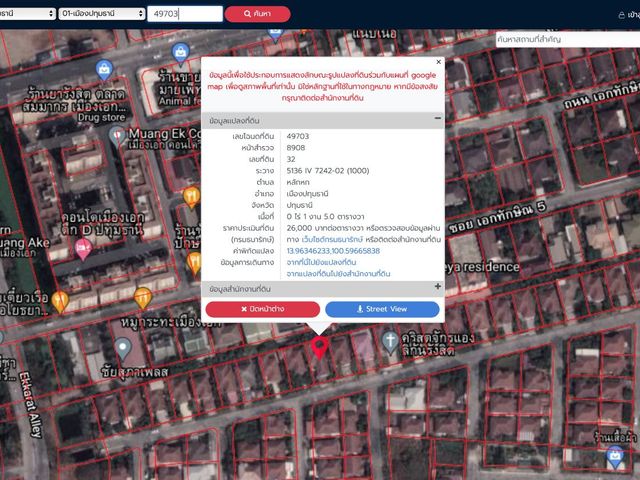Click the pink hotel marker by condo D
This screenshot has height=480, width=640.
tap(83, 249)
